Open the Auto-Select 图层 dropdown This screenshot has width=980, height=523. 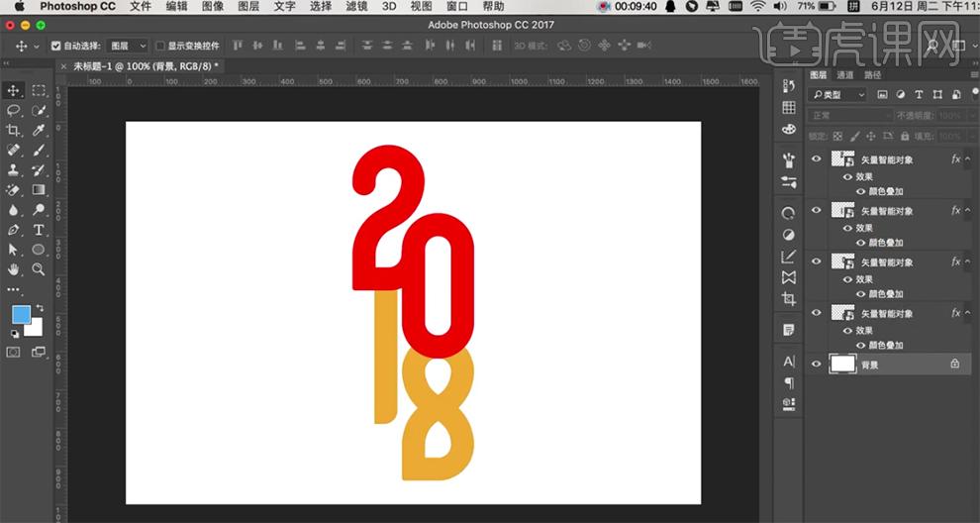tap(128, 46)
